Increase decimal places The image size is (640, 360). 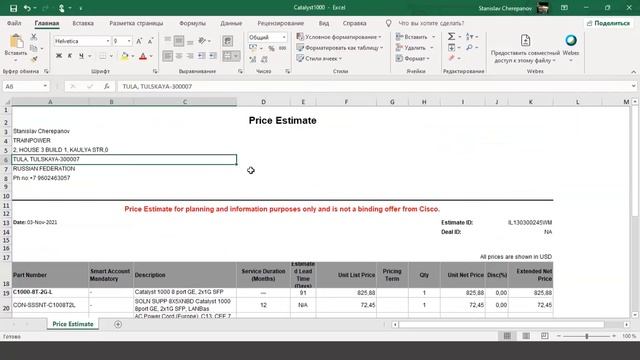click(x=253, y=60)
